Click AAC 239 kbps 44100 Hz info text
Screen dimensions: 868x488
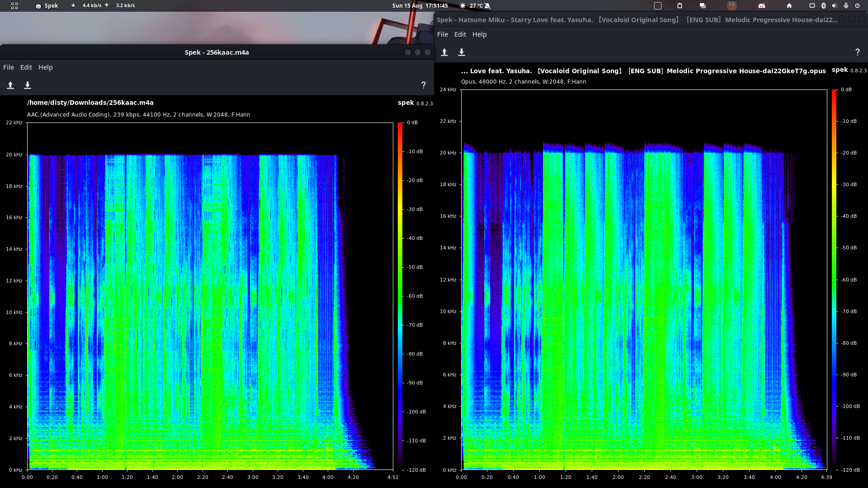click(139, 115)
